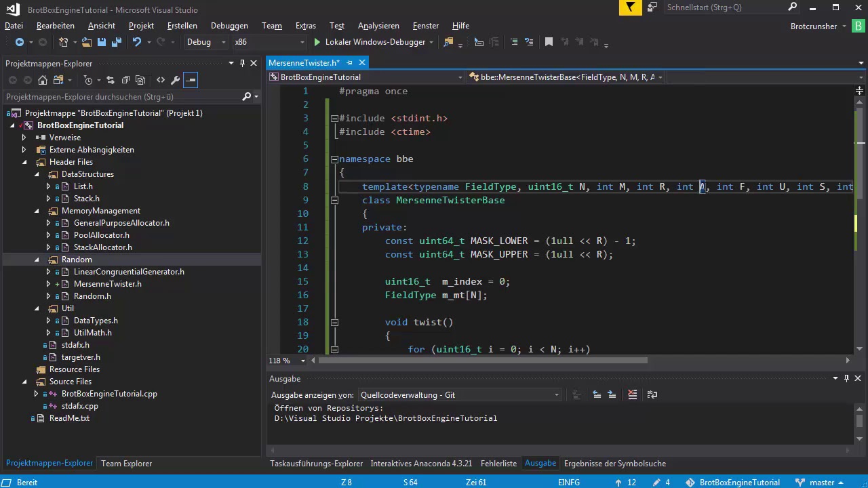This screenshot has height=488, width=868.
Task: Click the Find in Files toolbar icon
Action: (x=448, y=42)
